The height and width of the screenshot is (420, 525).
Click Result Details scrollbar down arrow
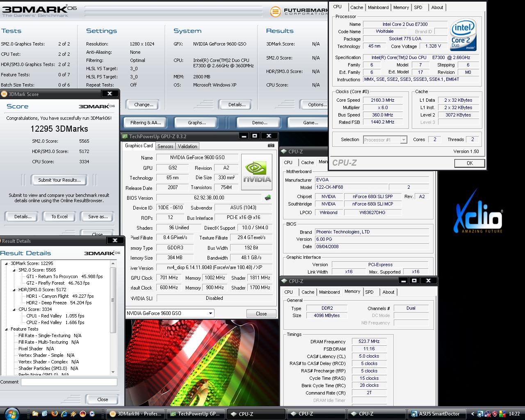pos(113,372)
